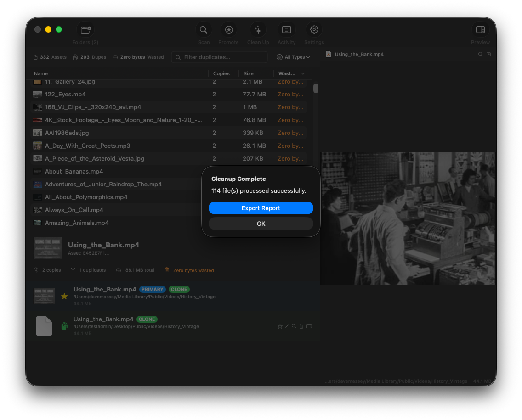Screen dimensions: 522x420
Task: Sort duplicates by the Size column header
Action: 249,73
